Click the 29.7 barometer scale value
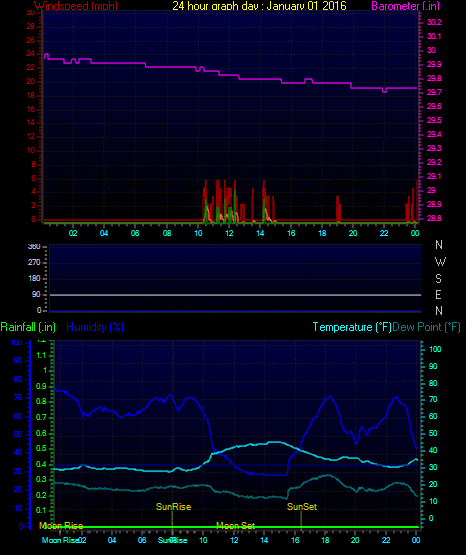The height and width of the screenshot is (555, 466). coord(434,92)
